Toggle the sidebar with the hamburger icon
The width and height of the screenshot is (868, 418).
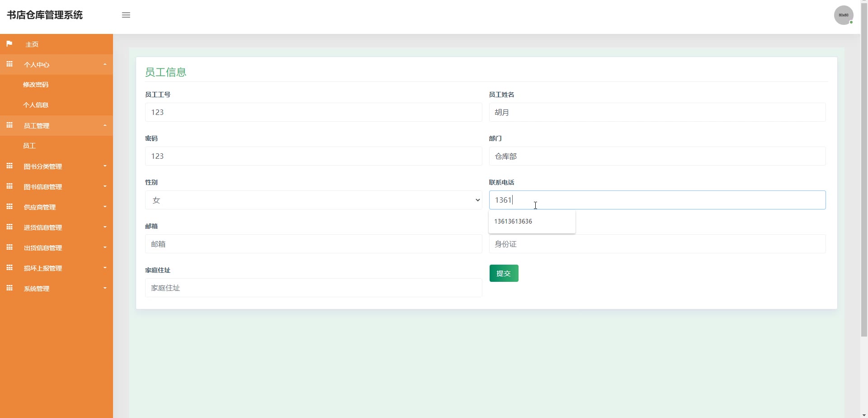coord(126,15)
